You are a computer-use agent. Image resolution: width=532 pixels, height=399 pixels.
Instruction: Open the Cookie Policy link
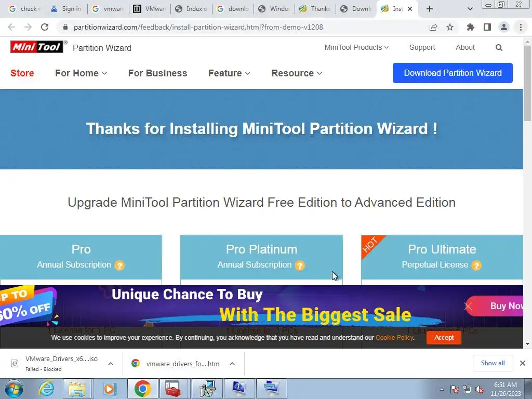(394, 338)
